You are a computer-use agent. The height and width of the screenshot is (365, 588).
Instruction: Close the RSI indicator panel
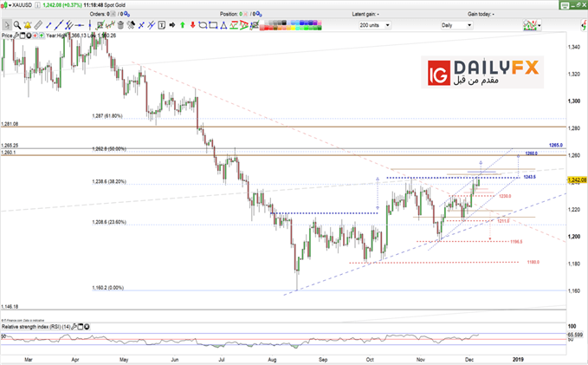pyautogui.click(x=87, y=327)
